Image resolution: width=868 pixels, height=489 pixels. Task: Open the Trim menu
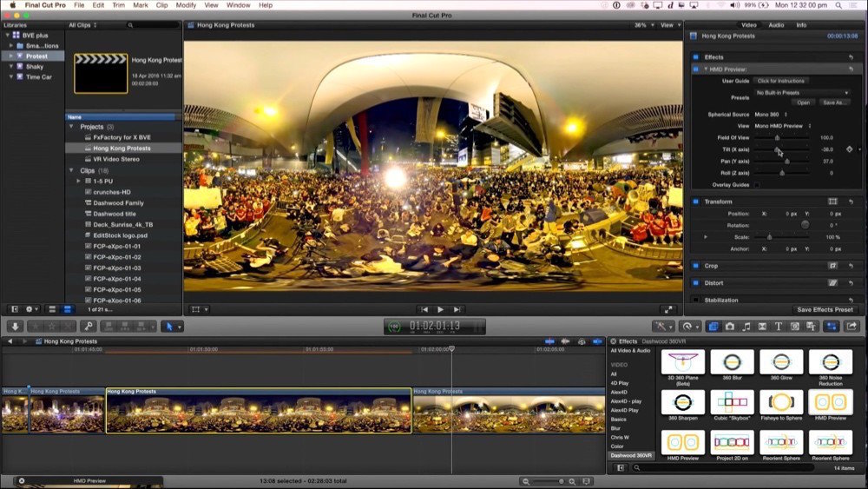[x=118, y=5]
